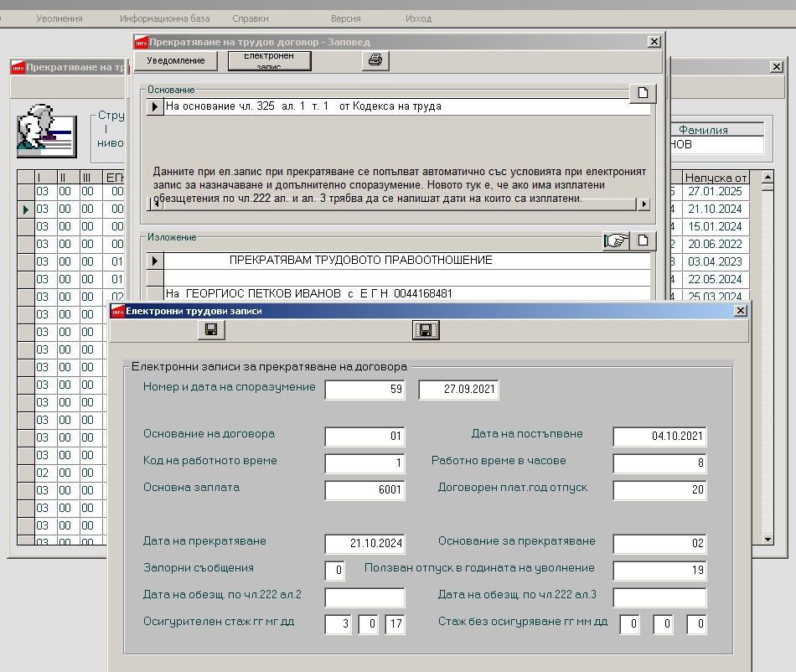Click the Запорни съобщения field

coord(334,571)
